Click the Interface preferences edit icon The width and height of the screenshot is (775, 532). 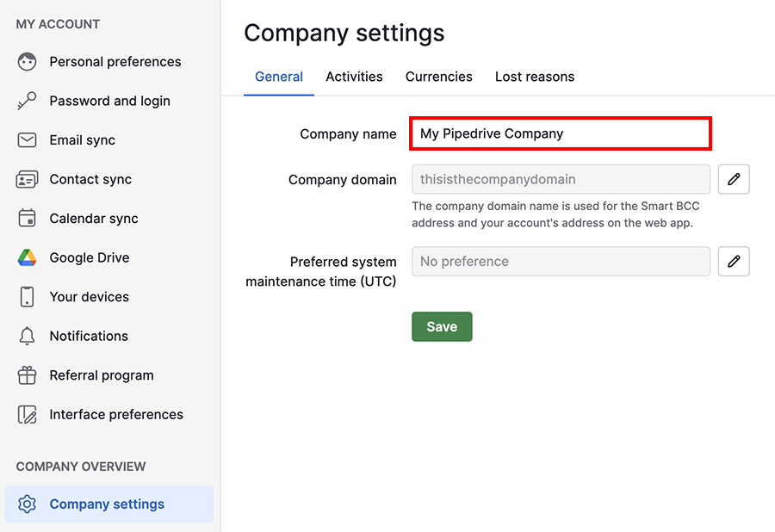point(27,414)
